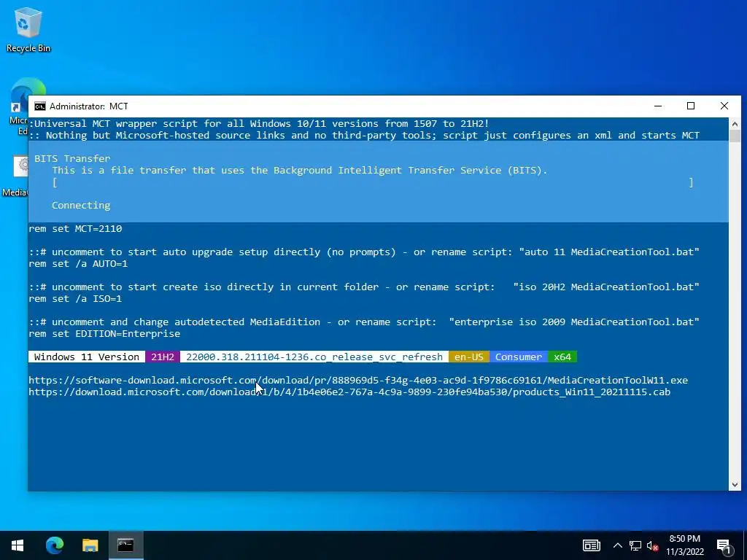
Task: Minimize the Administrator: MCT window
Action: coord(658,106)
